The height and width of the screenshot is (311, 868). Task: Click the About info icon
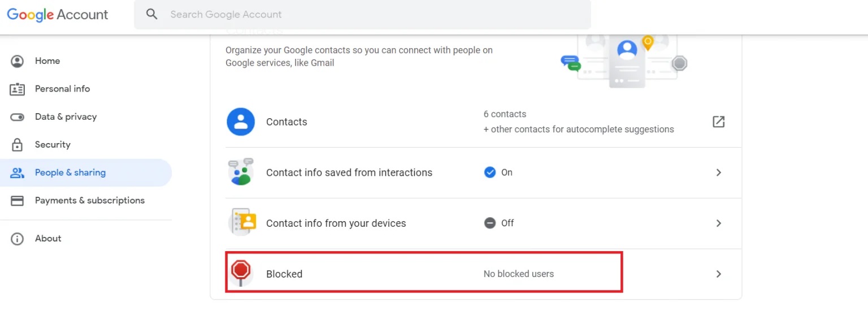[x=18, y=239]
